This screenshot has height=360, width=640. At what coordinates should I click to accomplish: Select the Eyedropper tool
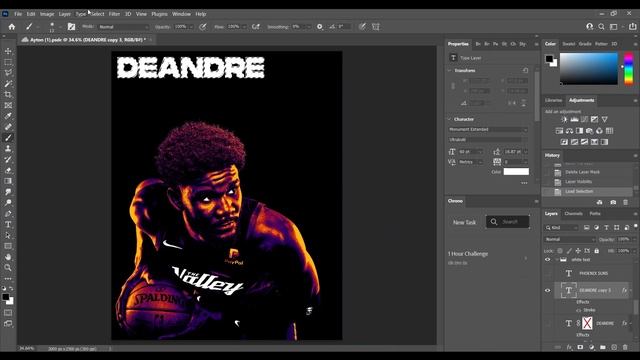[x=8, y=116]
